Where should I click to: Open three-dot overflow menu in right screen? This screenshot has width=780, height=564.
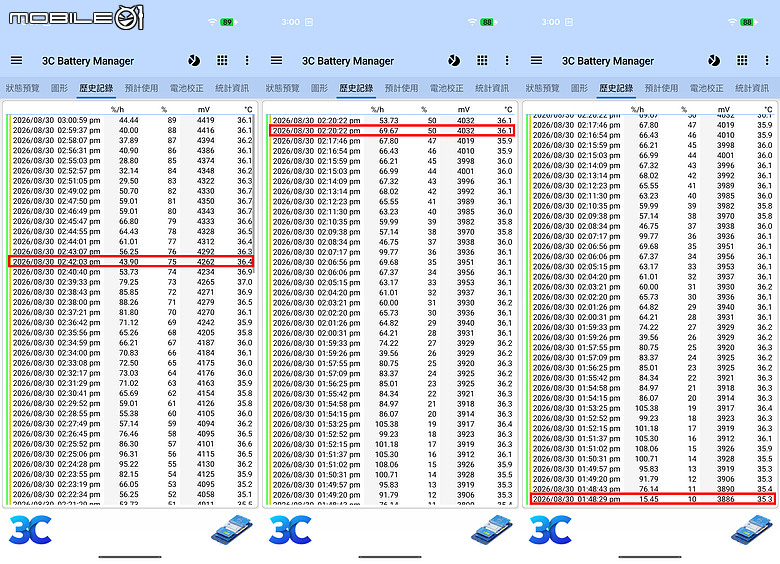click(767, 61)
